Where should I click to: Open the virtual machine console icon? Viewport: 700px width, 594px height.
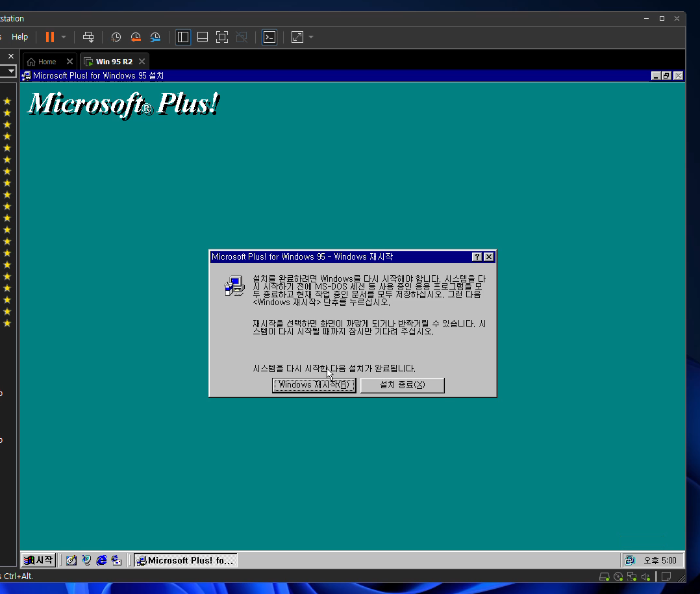pos(269,37)
